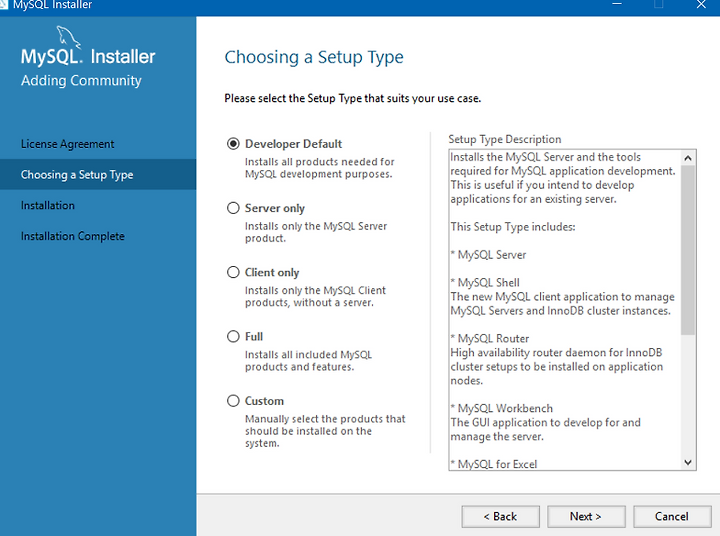Image resolution: width=720 pixels, height=536 pixels.
Task: Return with the < Back button
Action: pos(501,517)
